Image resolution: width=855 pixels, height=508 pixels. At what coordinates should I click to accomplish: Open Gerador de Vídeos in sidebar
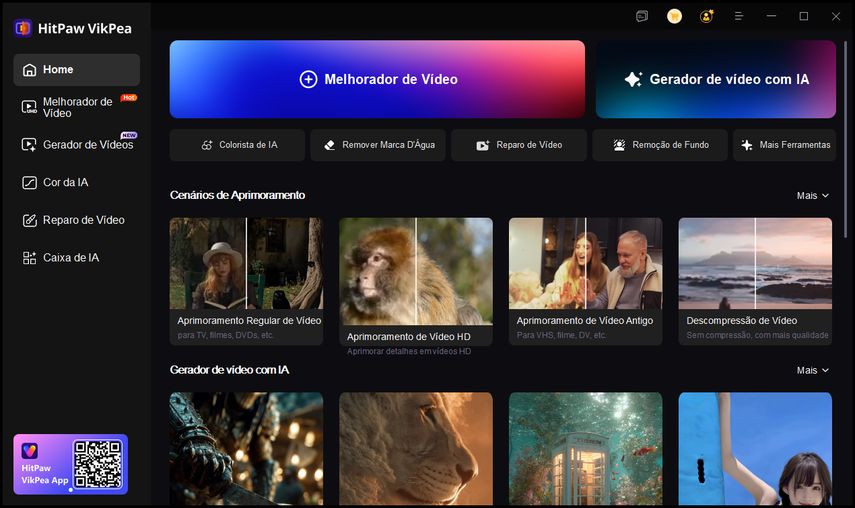pos(76,144)
